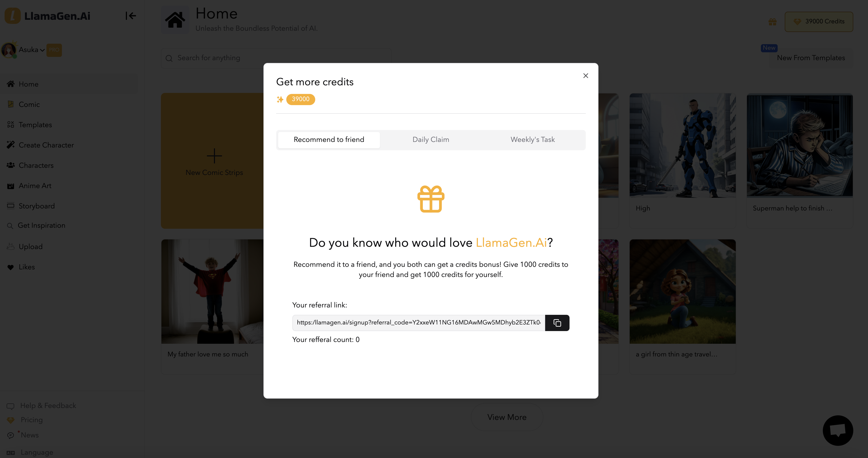Copy the referral link with the copy icon
The width and height of the screenshot is (868, 458).
(x=557, y=323)
